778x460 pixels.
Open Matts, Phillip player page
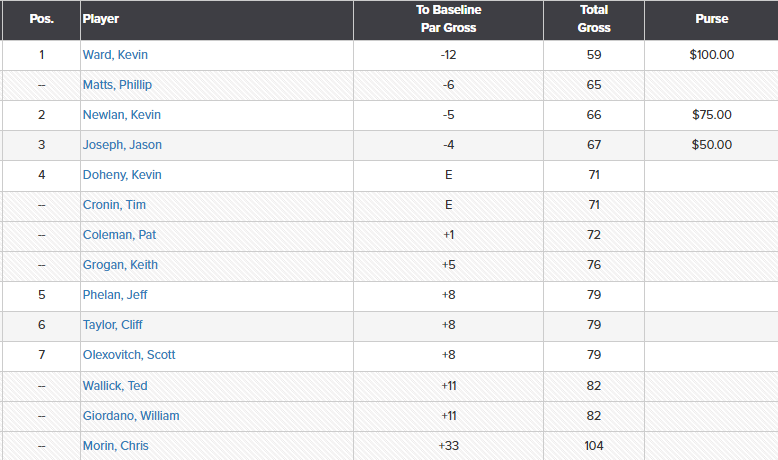click(117, 85)
